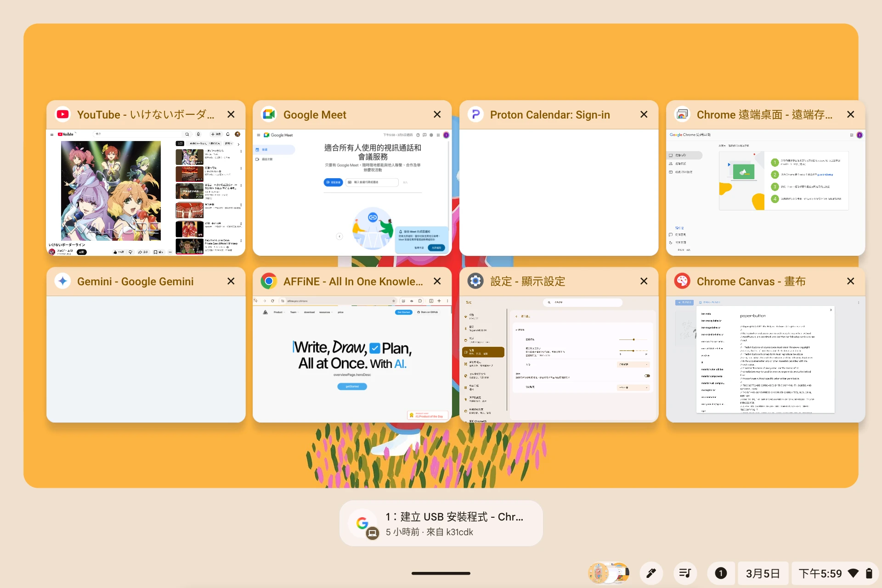Close the Gemini - Google Gemini window
The image size is (882, 588).
coord(231,281)
